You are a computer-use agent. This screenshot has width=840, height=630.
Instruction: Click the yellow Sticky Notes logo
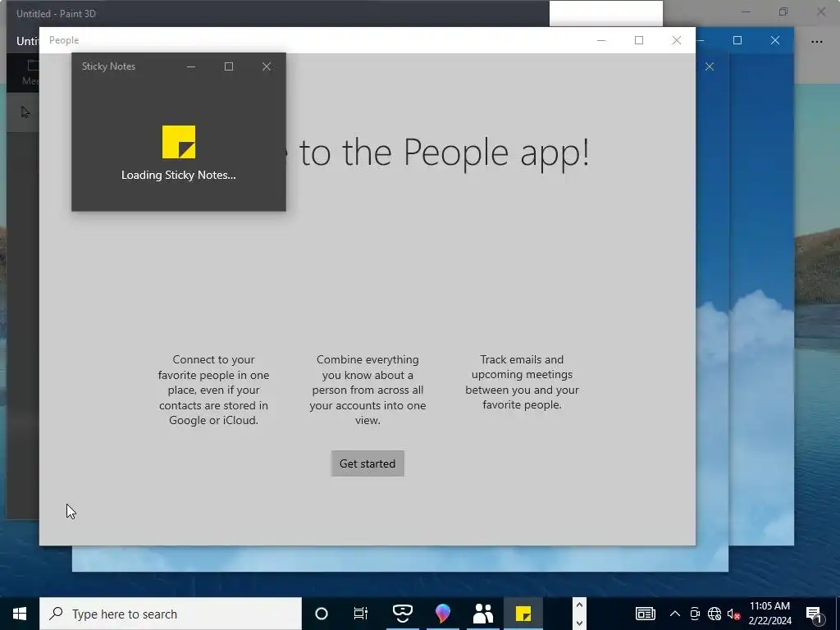click(x=179, y=142)
